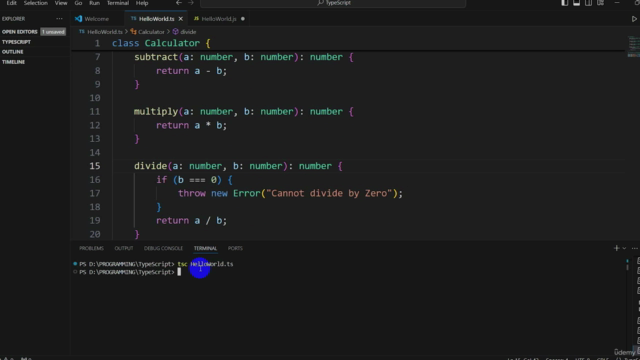Open the Ports panel tab

point(235,248)
